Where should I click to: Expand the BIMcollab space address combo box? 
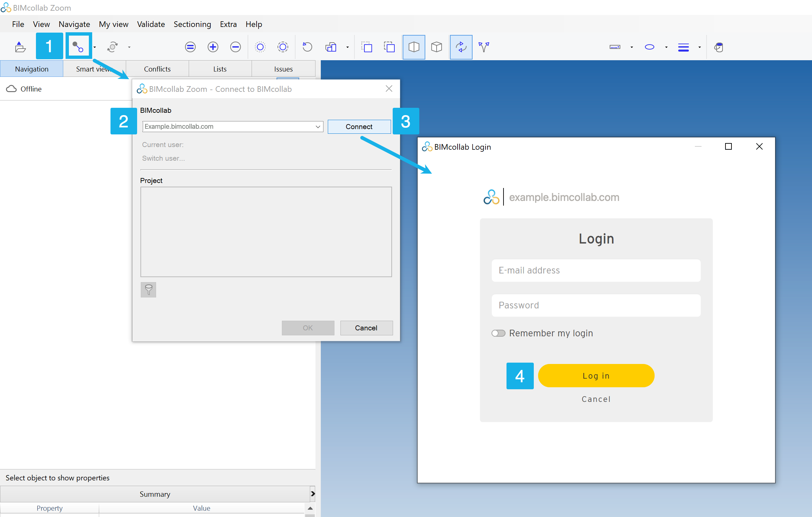tap(318, 127)
